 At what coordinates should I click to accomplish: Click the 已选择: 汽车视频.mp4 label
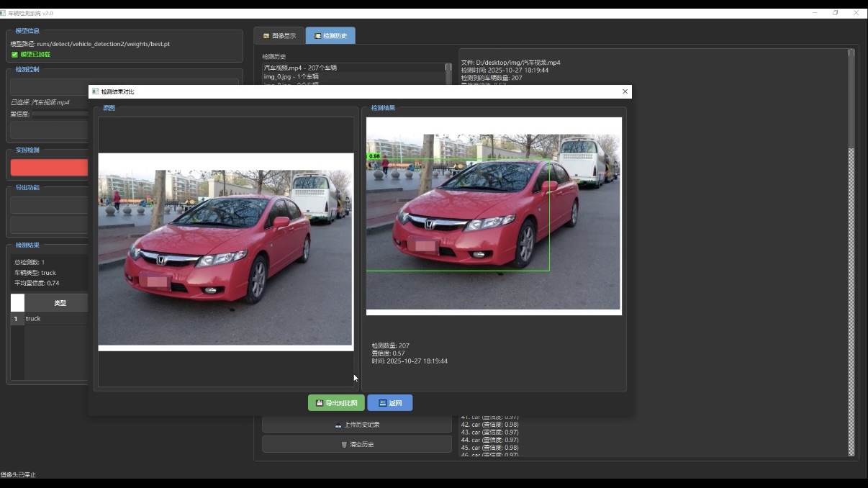tap(40, 102)
